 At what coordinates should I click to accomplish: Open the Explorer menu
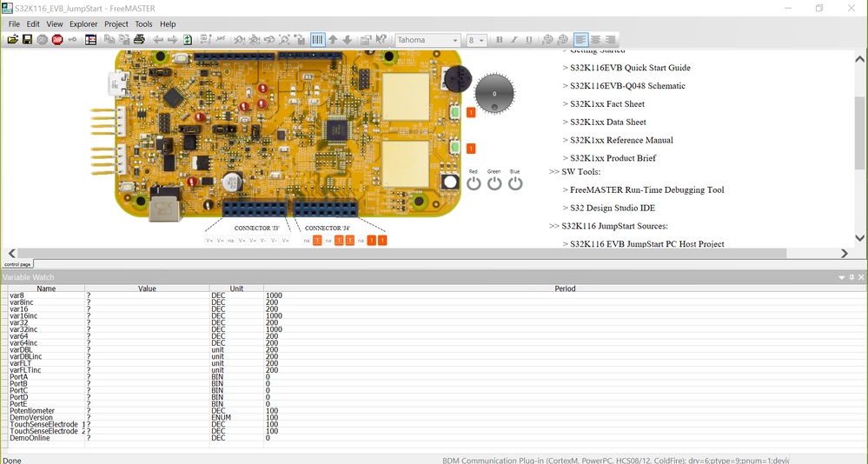(83, 23)
